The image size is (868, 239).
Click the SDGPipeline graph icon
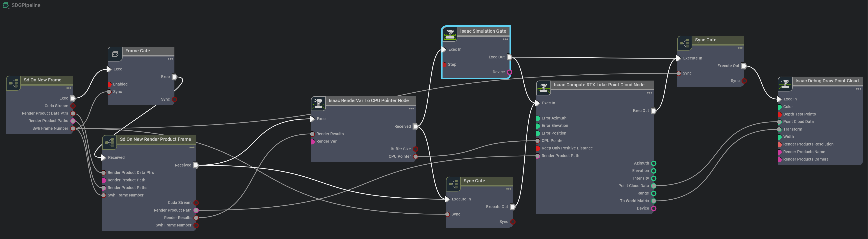5,5
